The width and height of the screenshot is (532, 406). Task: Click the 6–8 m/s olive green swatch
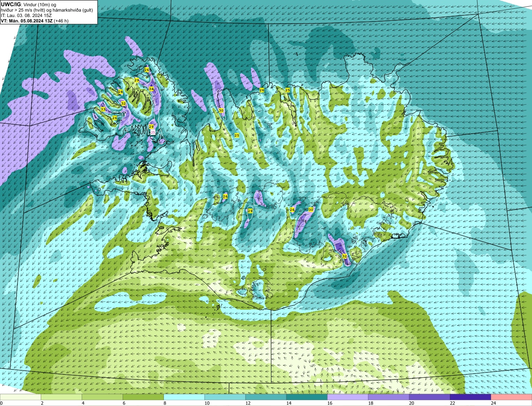point(143,397)
